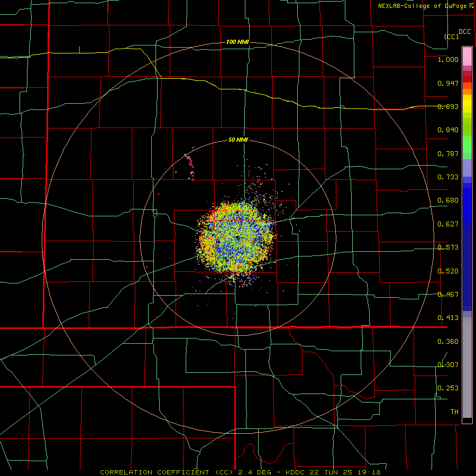Click the pink top segment of colorbar

(467, 57)
